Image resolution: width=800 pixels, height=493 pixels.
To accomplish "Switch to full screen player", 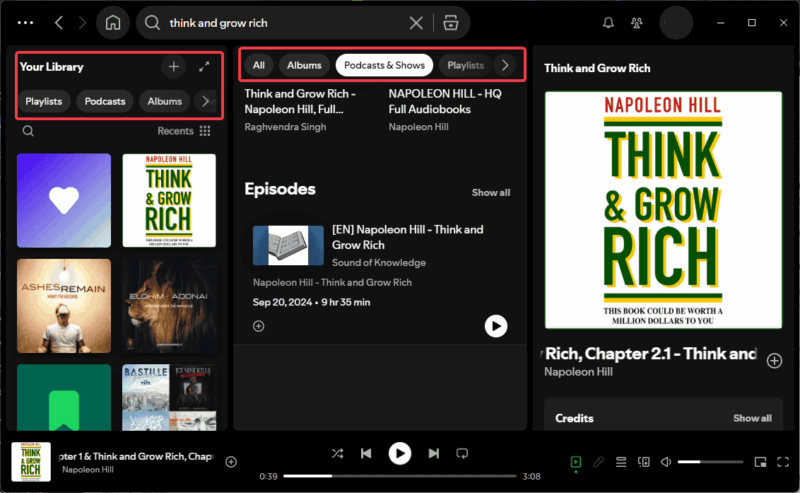I will pos(783,462).
